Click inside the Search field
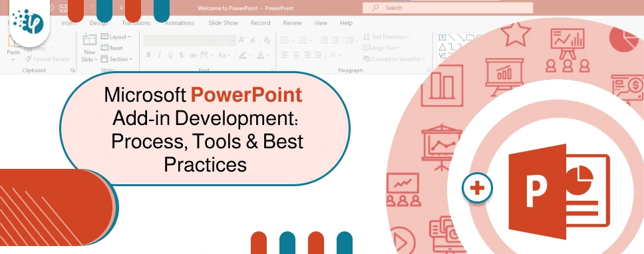This screenshot has height=254, width=644. tap(448, 8)
